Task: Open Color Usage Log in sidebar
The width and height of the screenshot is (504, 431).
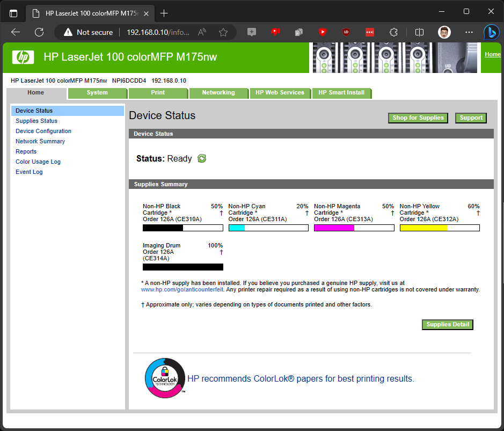Action: point(38,162)
